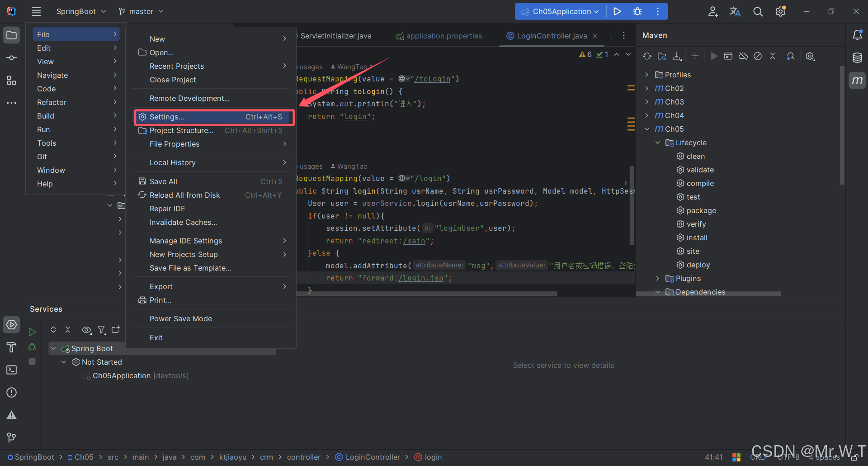Click the Services view options eye icon
Viewport: 868px width, 466px height.
coord(86,330)
